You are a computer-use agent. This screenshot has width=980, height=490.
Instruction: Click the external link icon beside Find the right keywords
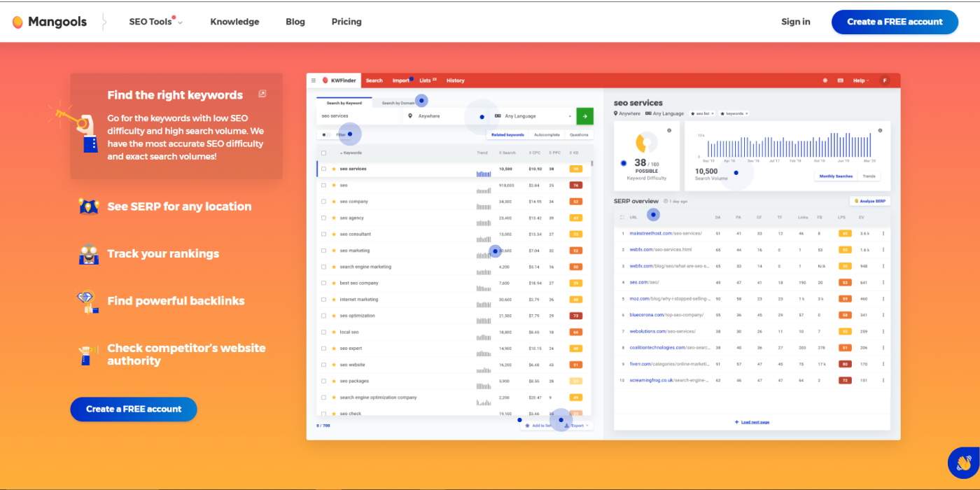click(262, 94)
